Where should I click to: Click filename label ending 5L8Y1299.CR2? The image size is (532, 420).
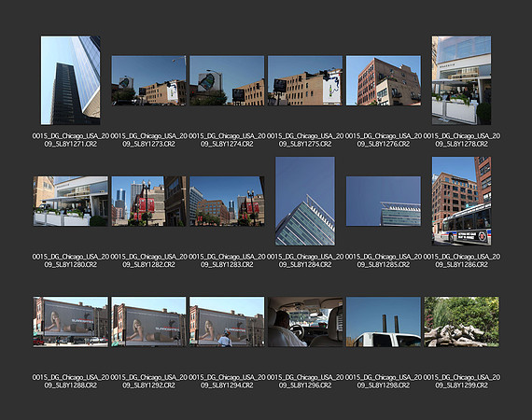[x=461, y=382]
